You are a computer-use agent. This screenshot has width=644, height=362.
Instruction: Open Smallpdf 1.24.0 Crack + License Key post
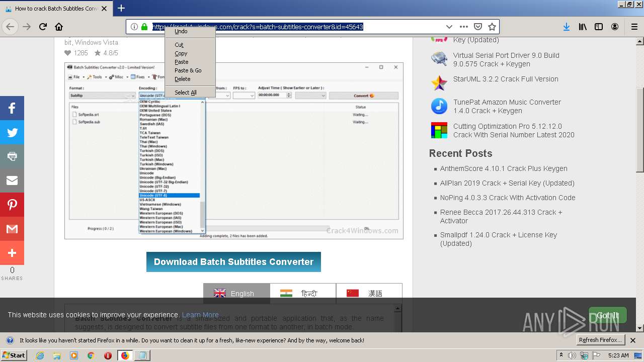click(x=499, y=239)
